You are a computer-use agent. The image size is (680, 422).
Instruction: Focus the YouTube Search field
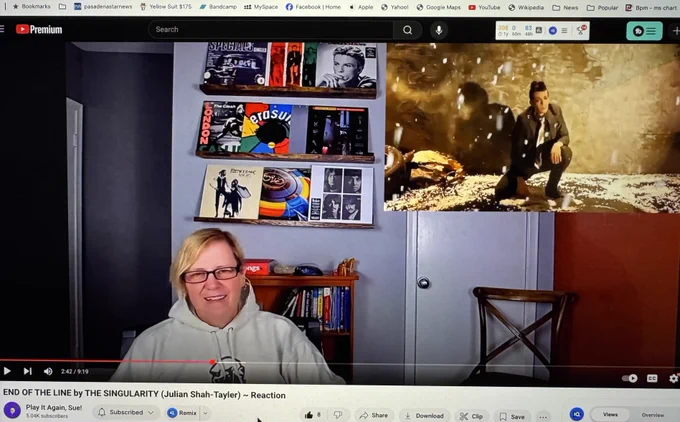click(x=271, y=29)
